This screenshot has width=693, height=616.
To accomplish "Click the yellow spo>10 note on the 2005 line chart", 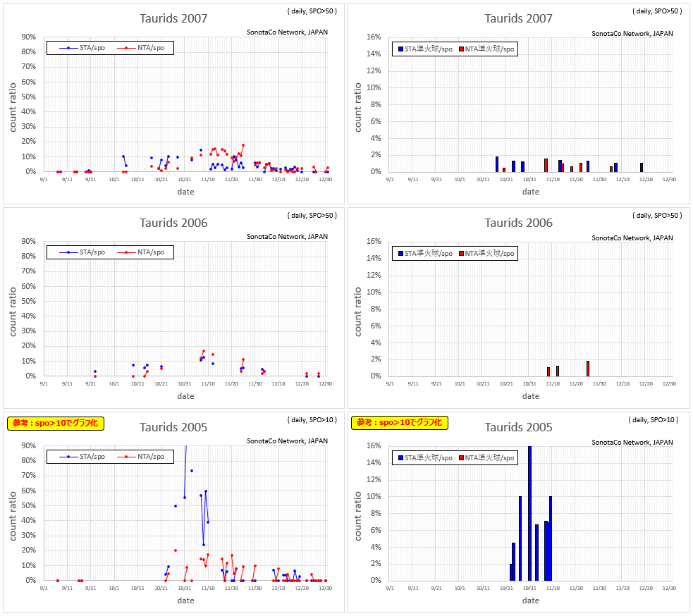I will 56,424.
